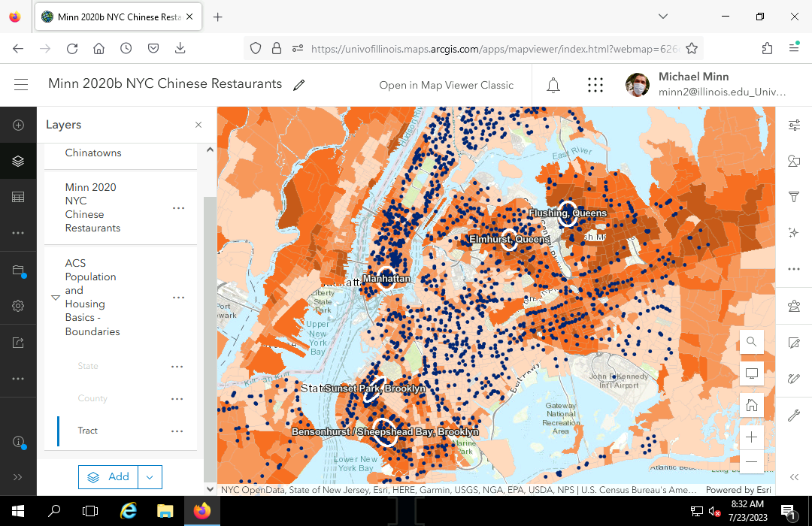The image size is (812, 526).
Task: Click the map Search magnifier button
Action: (x=751, y=342)
